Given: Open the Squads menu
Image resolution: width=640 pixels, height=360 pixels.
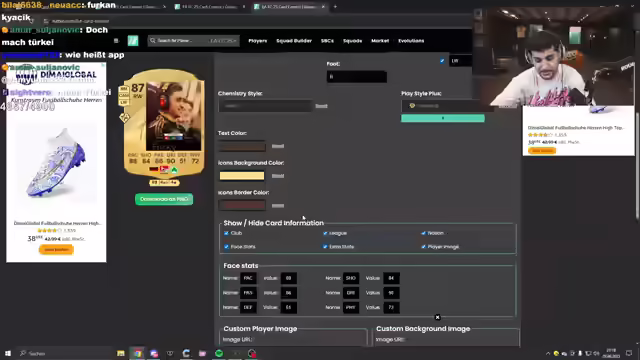Looking at the screenshot, I should [352, 41].
